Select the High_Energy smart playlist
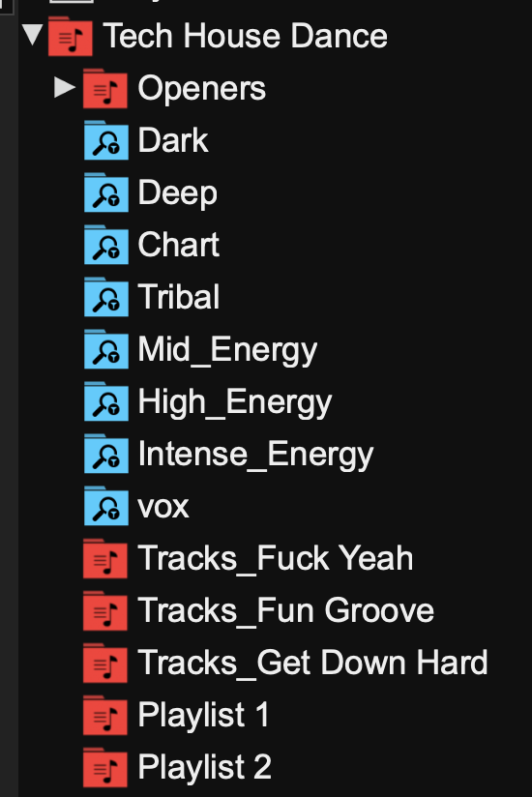This screenshot has height=797, width=532. coord(235,403)
